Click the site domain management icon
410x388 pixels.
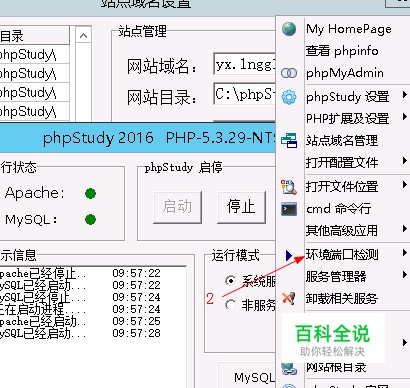(x=289, y=140)
